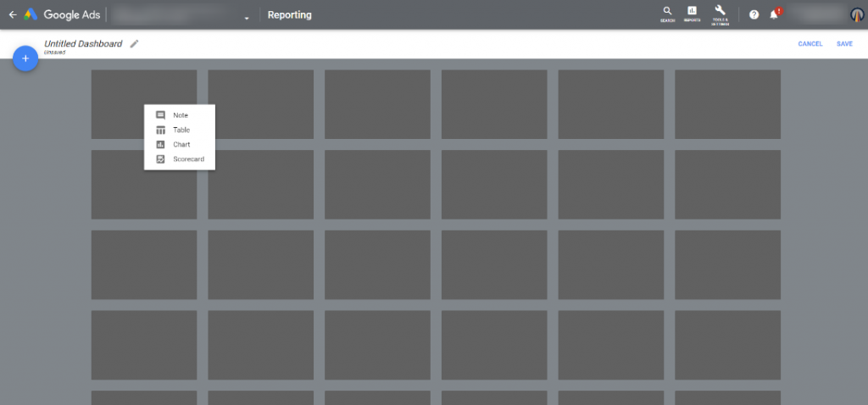Open the Search tool in header

pyautogui.click(x=667, y=14)
